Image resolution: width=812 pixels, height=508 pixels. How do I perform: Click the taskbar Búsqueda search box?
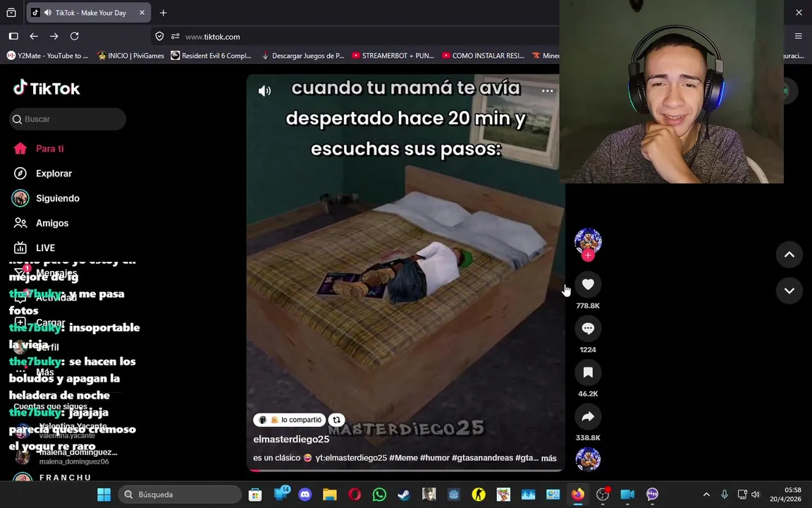180,495
